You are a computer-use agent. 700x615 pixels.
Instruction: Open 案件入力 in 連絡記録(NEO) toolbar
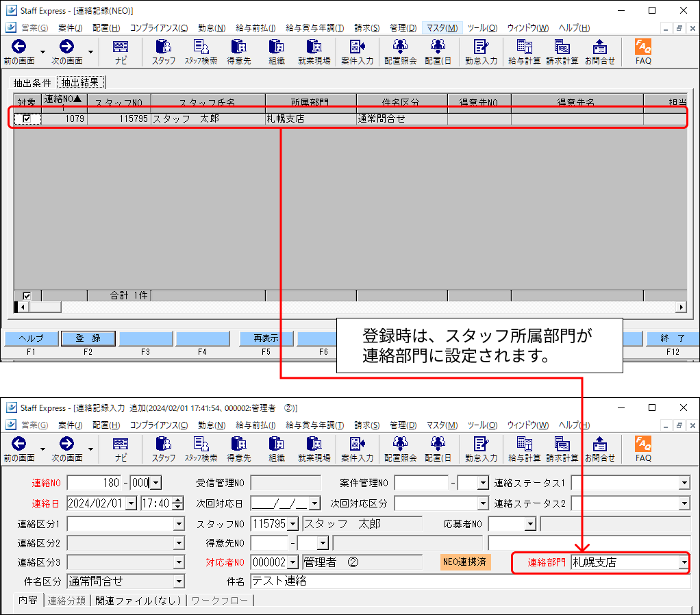coord(357,52)
